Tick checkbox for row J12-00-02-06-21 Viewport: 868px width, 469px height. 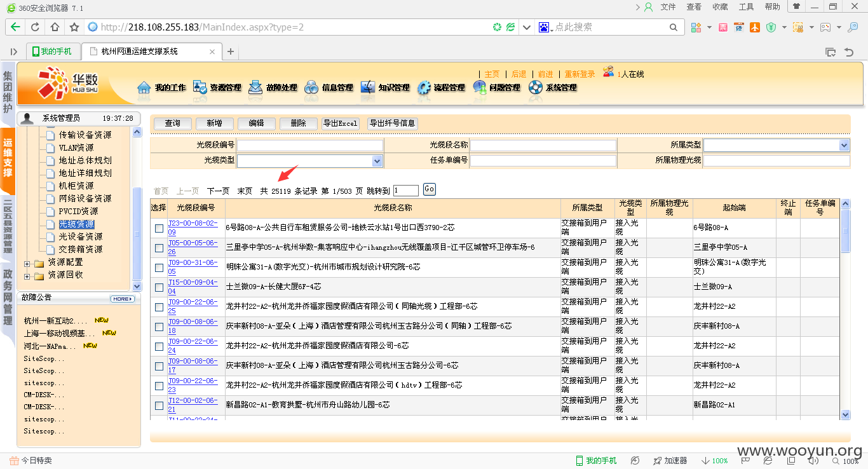159,405
